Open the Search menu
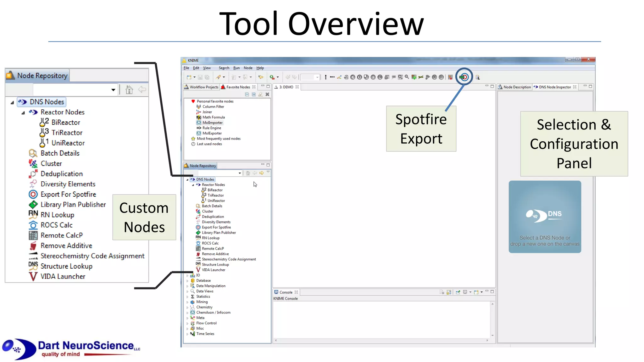This screenshot has height=362, width=644. (x=224, y=68)
